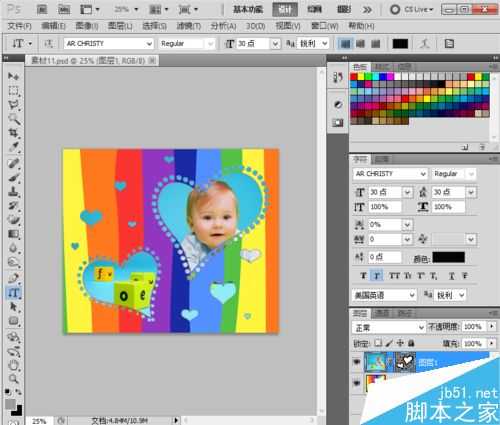Click text color swatch in options bar
This screenshot has width=500, height=425.
tap(400, 44)
